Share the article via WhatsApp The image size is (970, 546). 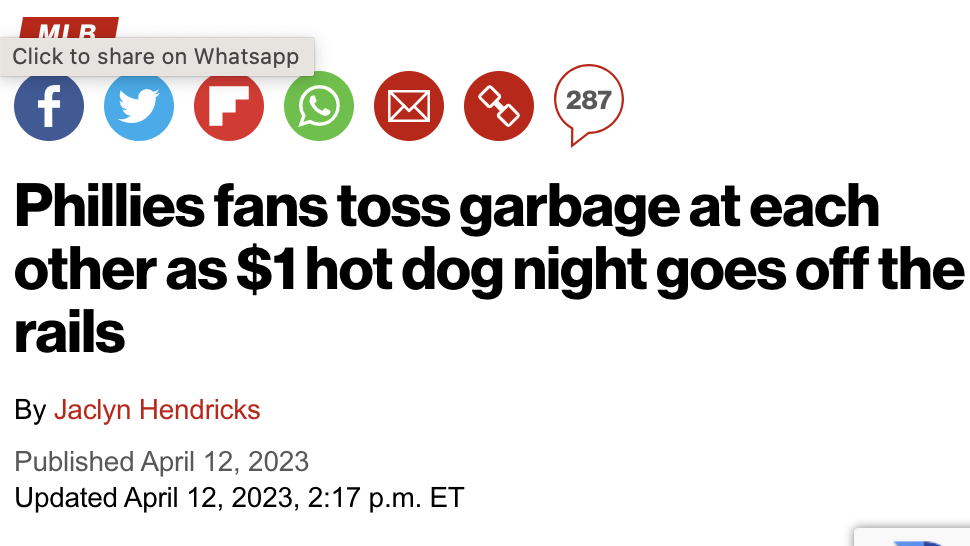[319, 107]
